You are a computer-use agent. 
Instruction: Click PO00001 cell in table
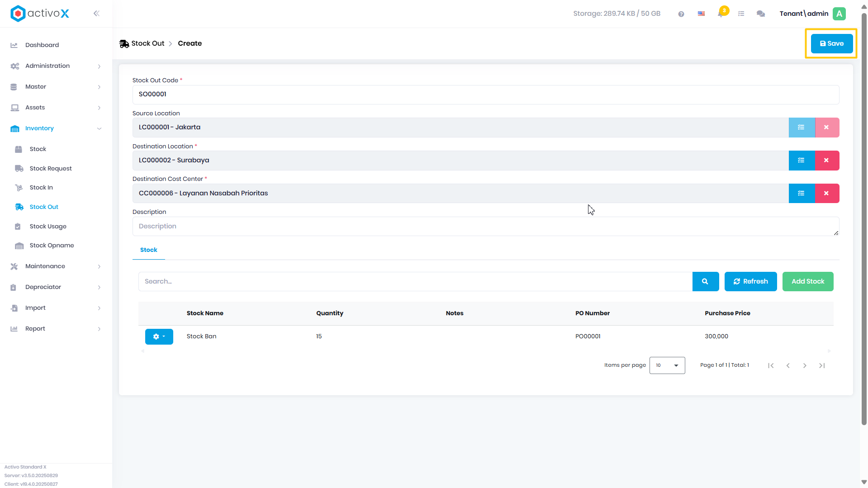(588, 336)
